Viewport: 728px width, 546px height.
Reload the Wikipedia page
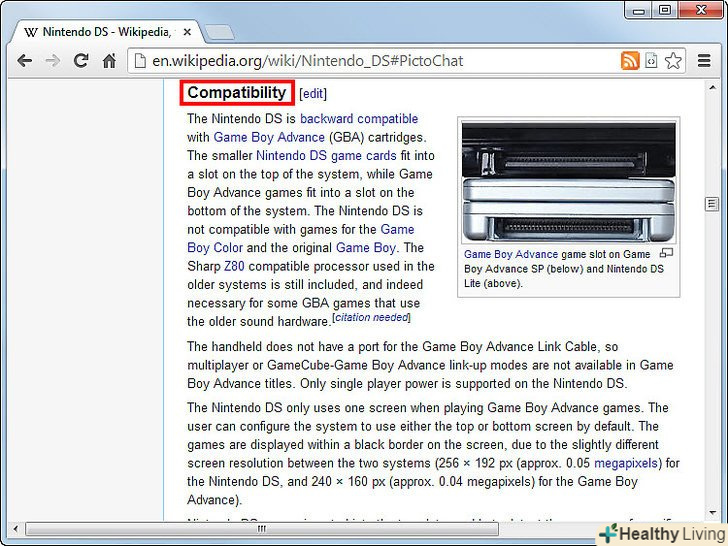coord(81,60)
